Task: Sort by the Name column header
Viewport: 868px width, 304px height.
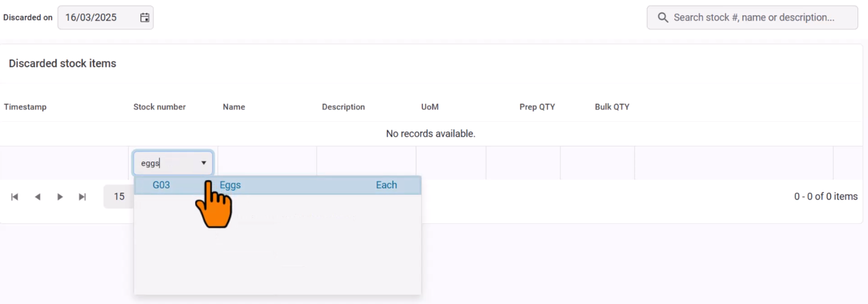Action: [234, 107]
